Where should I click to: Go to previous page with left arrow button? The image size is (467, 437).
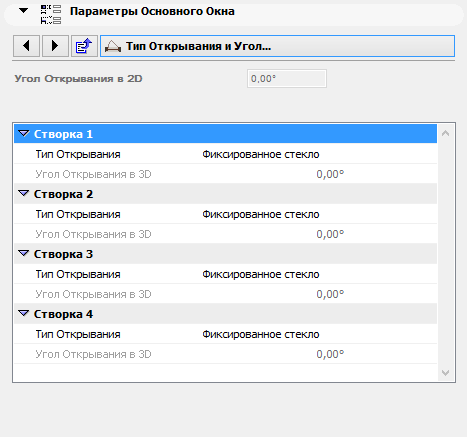pyautogui.click(x=26, y=46)
